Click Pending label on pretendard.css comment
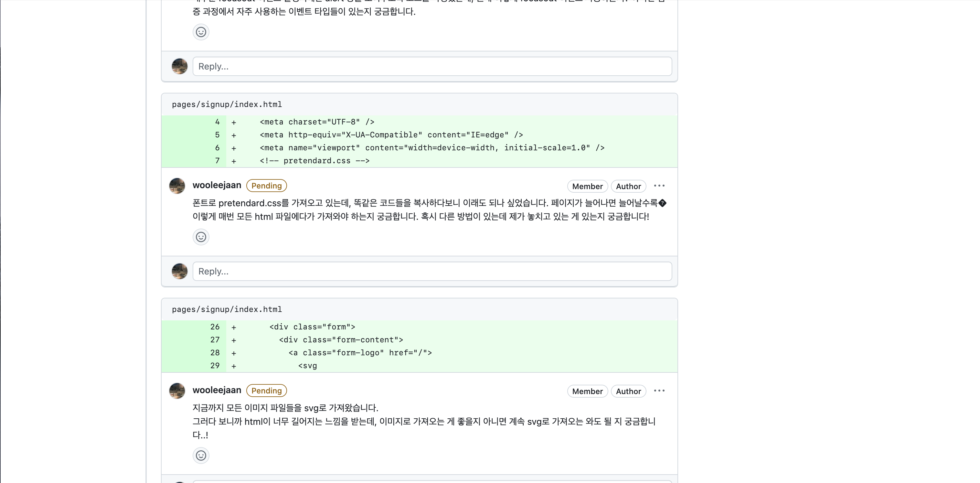 click(x=266, y=186)
